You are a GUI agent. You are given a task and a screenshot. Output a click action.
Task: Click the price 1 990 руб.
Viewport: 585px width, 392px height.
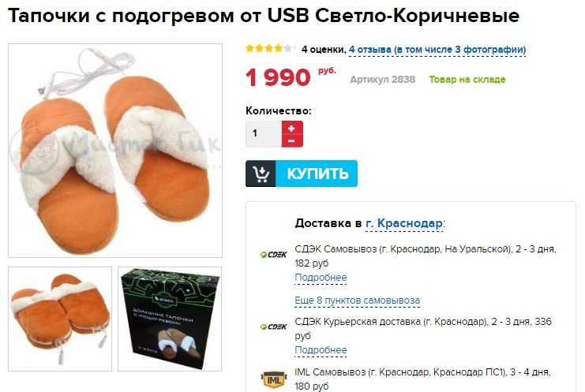click(x=291, y=77)
